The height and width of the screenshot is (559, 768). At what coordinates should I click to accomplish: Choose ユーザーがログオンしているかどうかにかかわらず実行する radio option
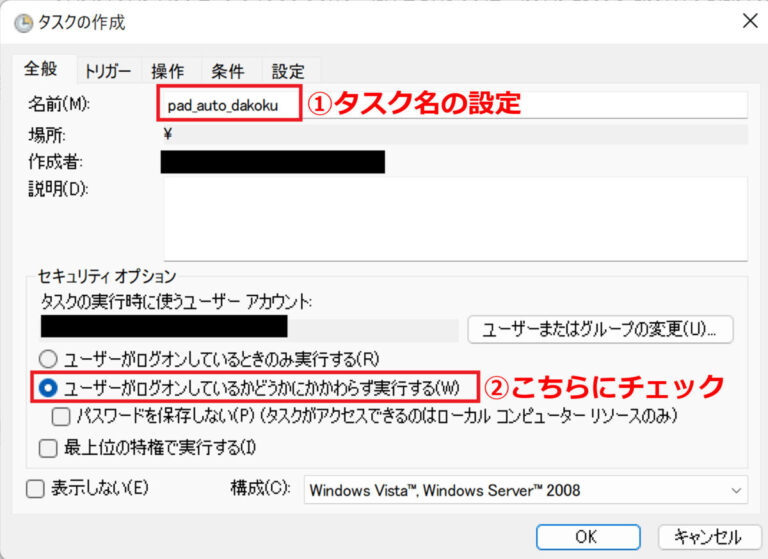(48, 387)
